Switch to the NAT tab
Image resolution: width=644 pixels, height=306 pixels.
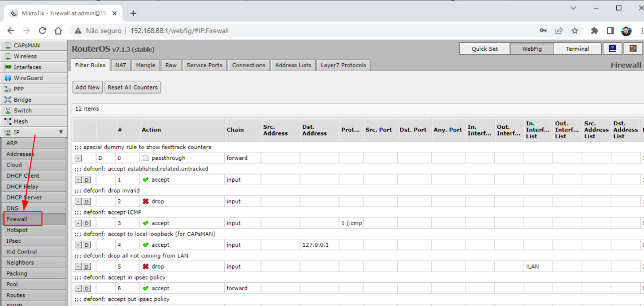121,65
